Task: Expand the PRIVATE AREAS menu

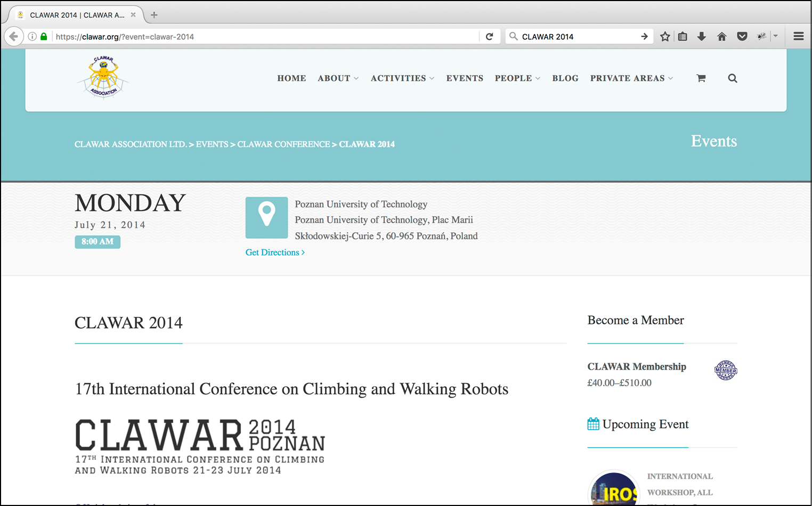Action: tap(631, 78)
